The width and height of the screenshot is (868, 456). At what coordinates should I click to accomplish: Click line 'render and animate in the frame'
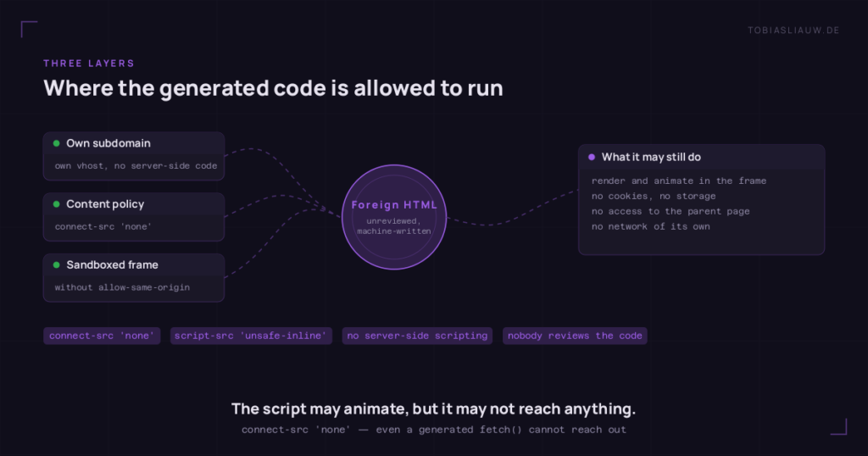point(679,181)
